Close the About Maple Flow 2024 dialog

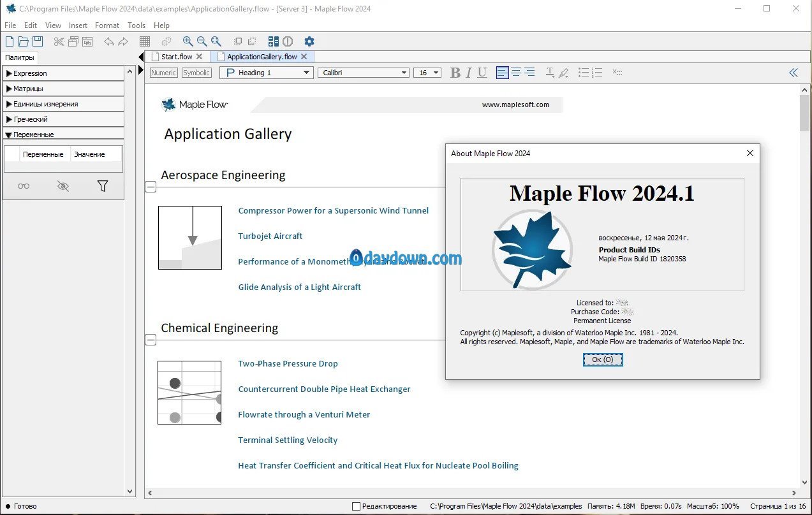pos(749,153)
